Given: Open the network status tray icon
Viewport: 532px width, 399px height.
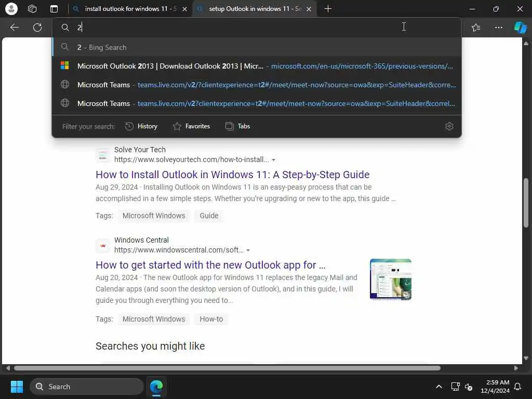Looking at the screenshot, I should pyautogui.click(x=455, y=387).
